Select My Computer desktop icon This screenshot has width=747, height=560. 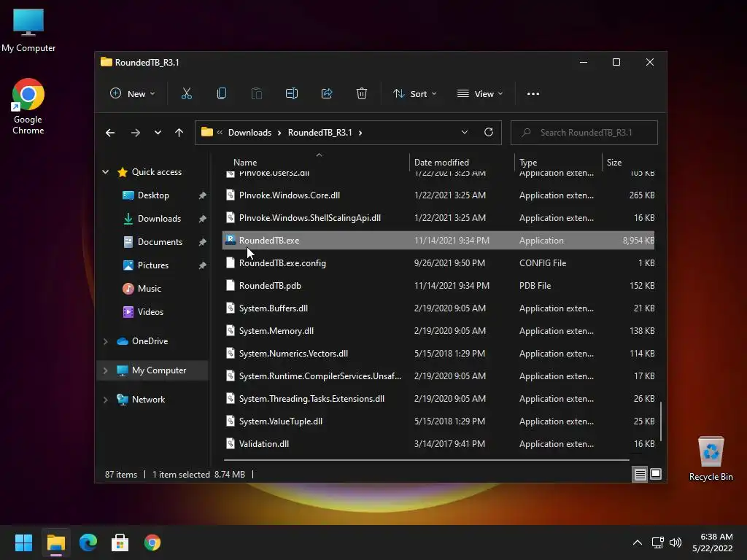click(x=28, y=30)
